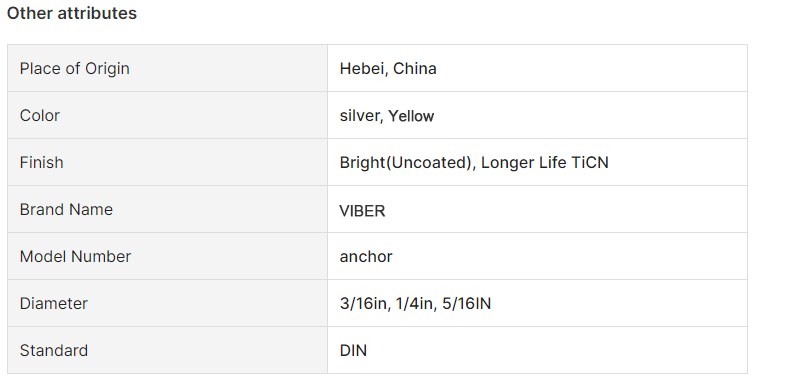Click the word China in origin row

(x=415, y=68)
